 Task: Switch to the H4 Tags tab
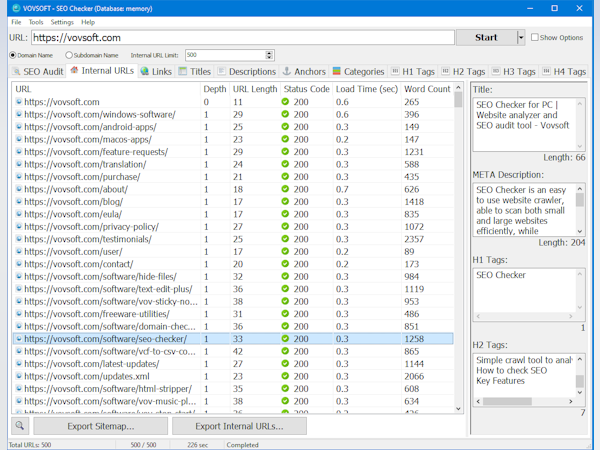click(564, 72)
